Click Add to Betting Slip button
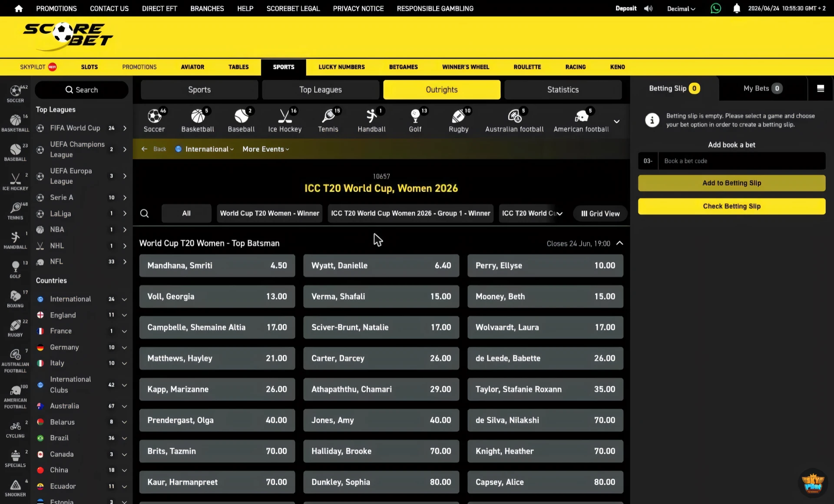This screenshot has width=834, height=504. (x=731, y=183)
